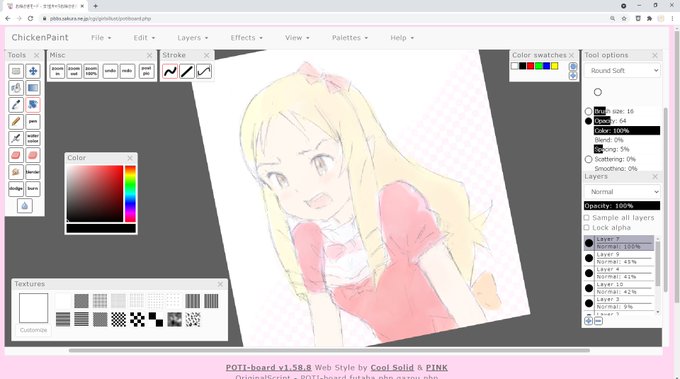Viewport: 680px width, 379px height.
Task: Open the PINK link
Action: [437, 367]
